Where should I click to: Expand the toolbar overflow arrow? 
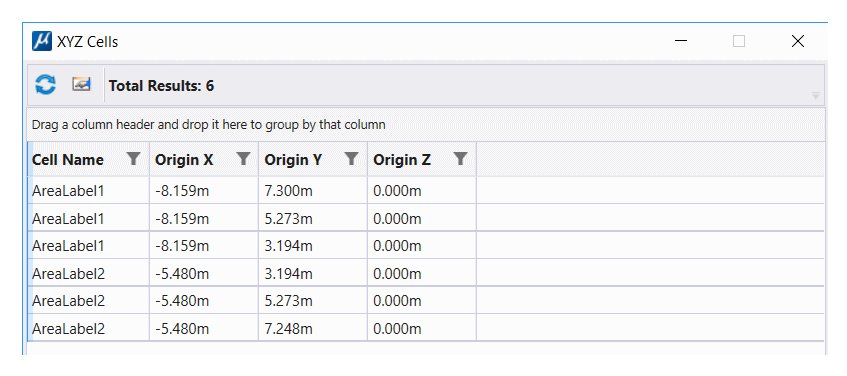[x=816, y=96]
